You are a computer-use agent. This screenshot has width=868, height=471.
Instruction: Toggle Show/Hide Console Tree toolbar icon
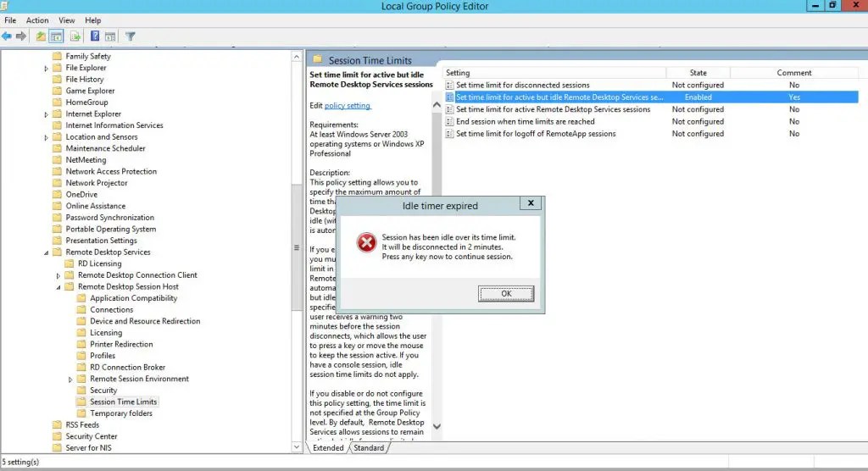[56, 36]
